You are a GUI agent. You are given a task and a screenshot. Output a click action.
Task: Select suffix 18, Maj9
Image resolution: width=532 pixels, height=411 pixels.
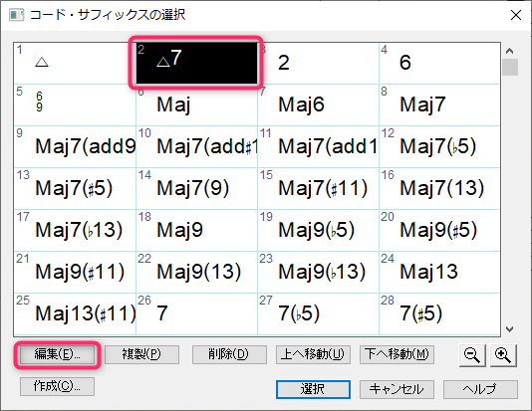click(196, 231)
